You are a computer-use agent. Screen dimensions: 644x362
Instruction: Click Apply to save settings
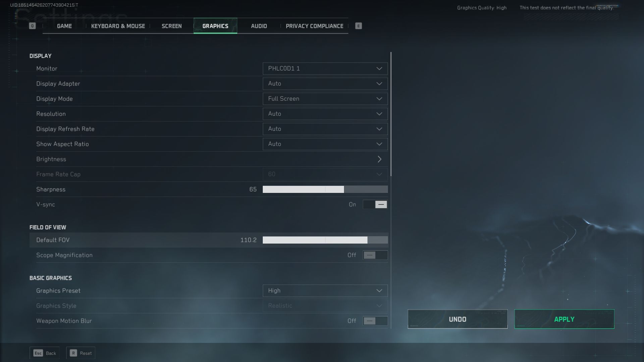(x=564, y=319)
